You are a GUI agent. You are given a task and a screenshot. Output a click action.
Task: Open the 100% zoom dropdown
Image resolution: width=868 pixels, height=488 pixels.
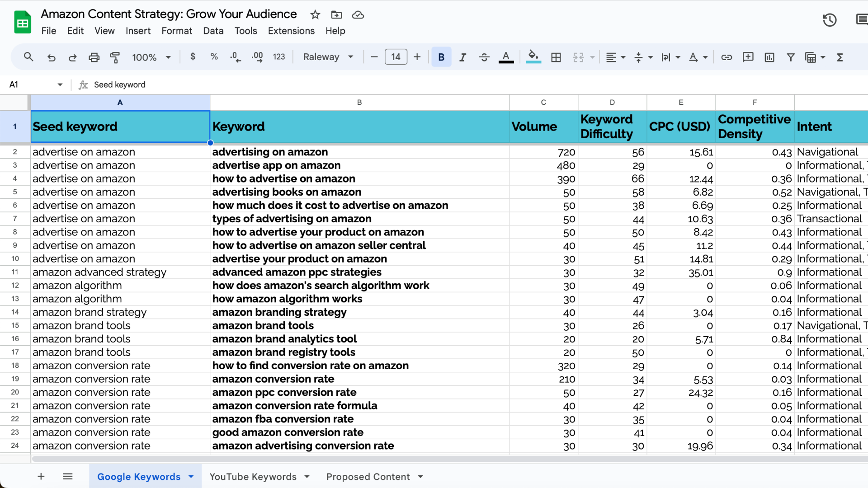tap(151, 57)
